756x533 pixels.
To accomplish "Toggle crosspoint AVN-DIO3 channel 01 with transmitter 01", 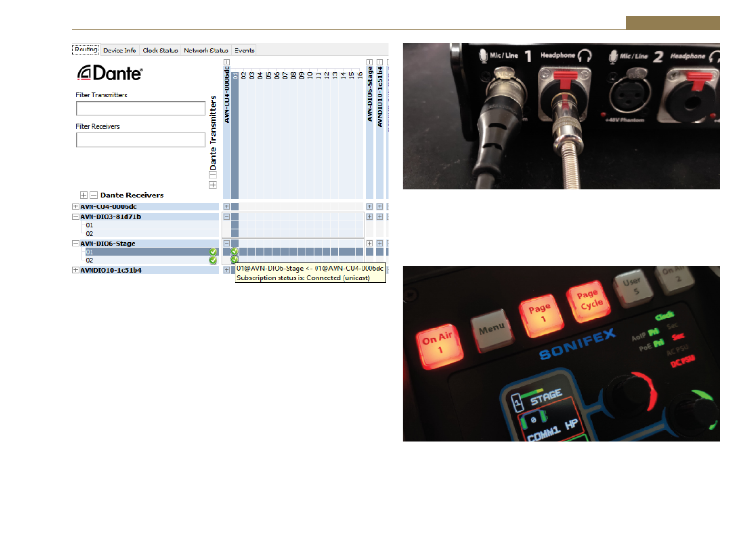I will point(235,225).
